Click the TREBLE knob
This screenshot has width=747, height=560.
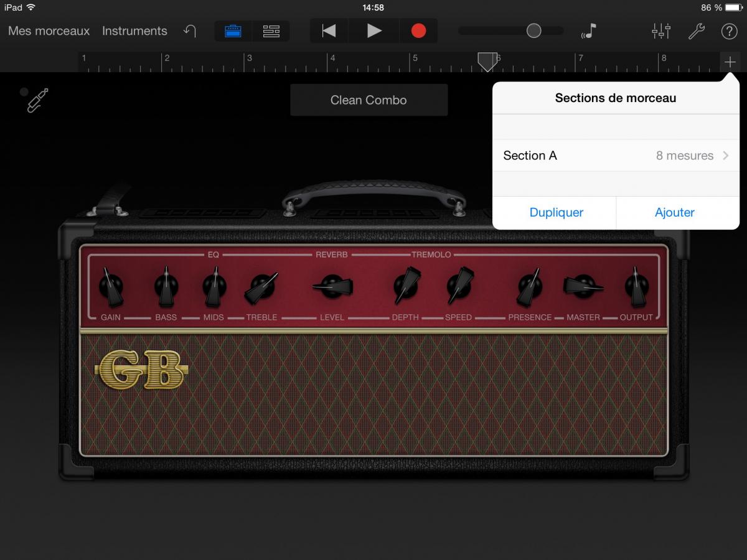(261, 288)
